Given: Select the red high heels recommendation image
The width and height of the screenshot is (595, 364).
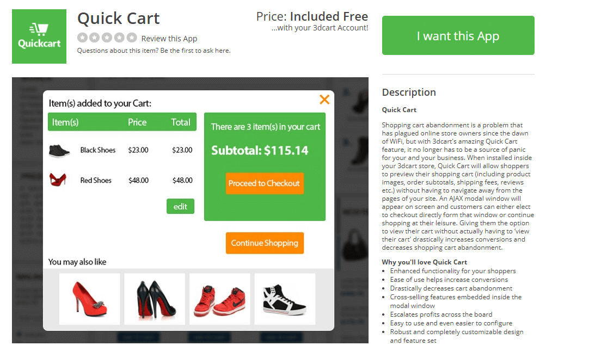Looking at the screenshot, I should tap(89, 299).
